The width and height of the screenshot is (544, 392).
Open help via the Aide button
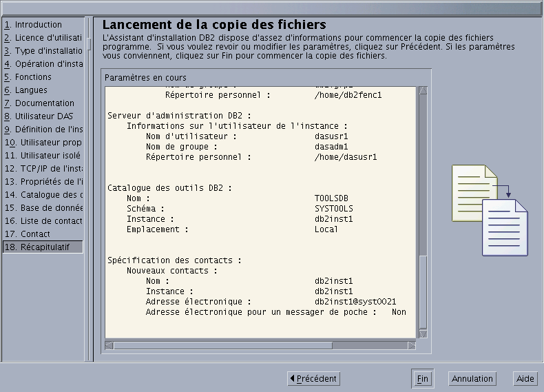click(525, 378)
